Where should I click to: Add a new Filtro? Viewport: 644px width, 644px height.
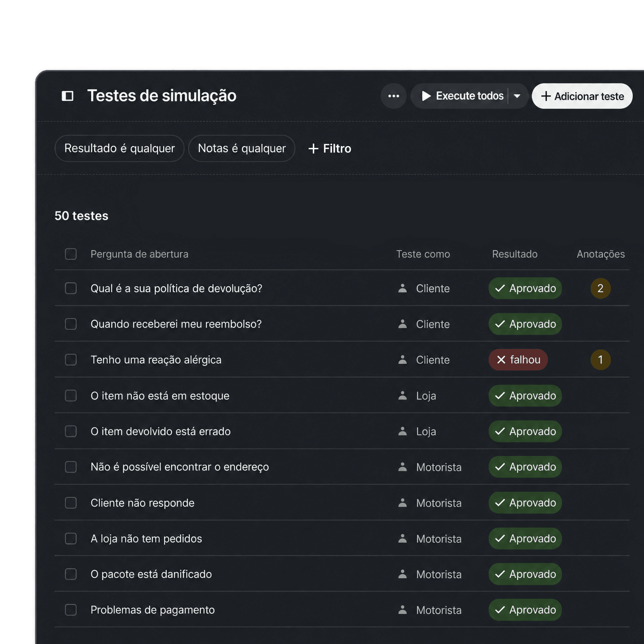329,148
